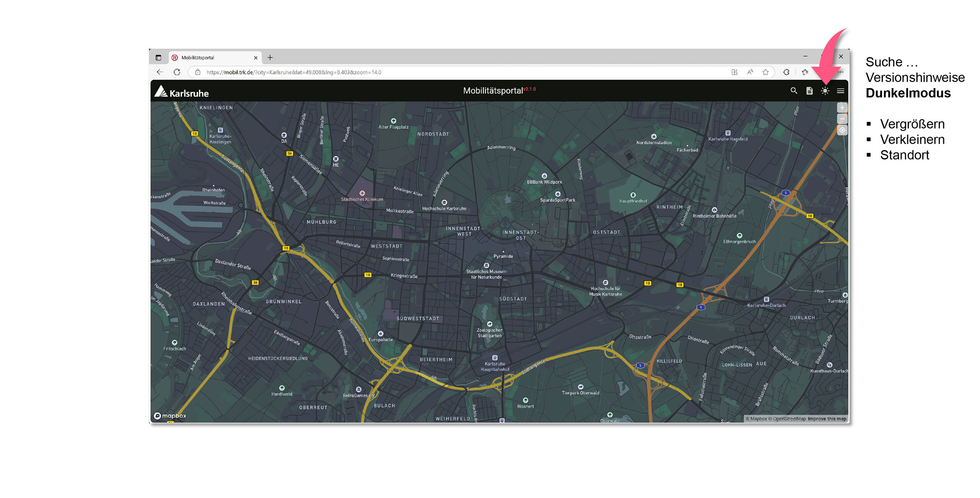The width and height of the screenshot is (980, 498).
Task: Locate my position with the map crosshair button
Action: click(842, 130)
